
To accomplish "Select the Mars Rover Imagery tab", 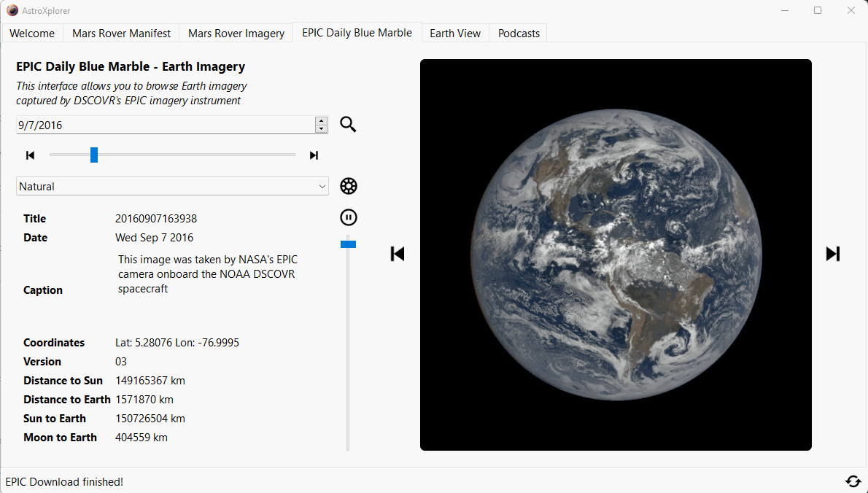I will click(236, 34).
